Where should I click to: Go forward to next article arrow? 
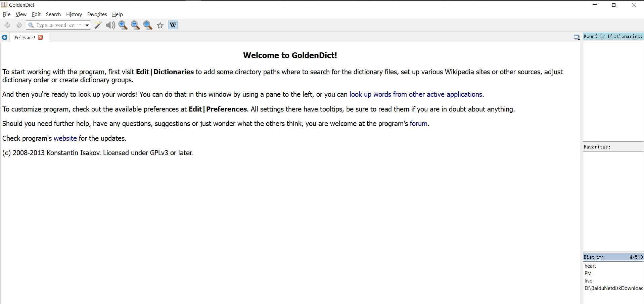[19, 25]
